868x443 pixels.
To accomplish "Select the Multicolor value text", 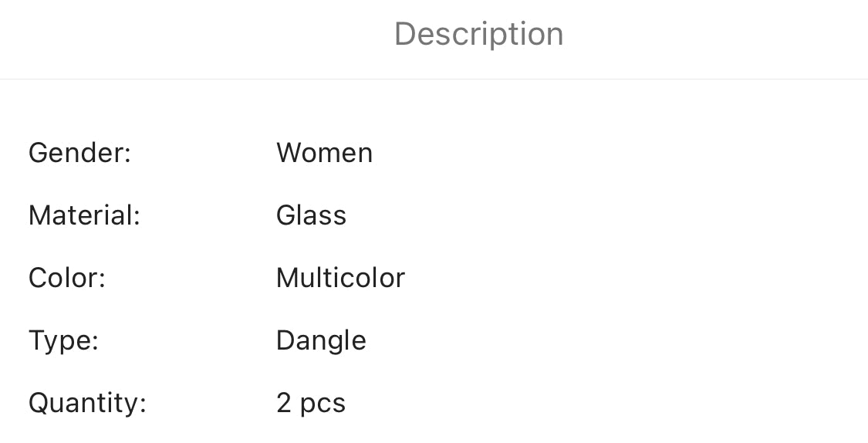I will point(340,278).
